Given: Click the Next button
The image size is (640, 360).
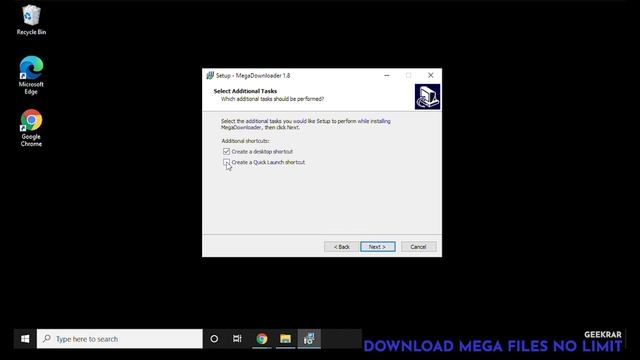Looking at the screenshot, I should (378, 247).
